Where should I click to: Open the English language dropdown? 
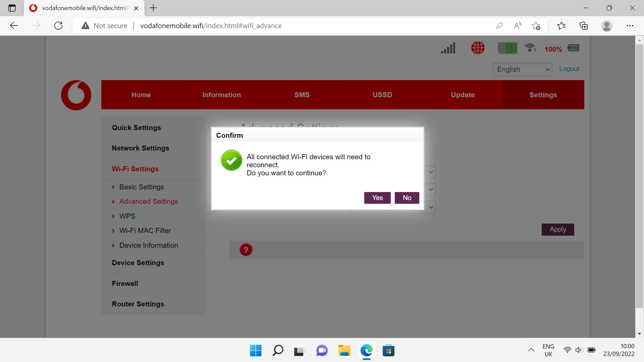click(x=522, y=69)
